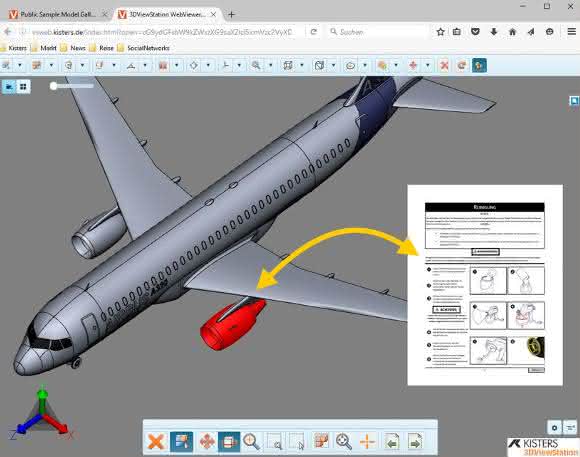Click the cleaning instructions document page preview
Image resolution: width=580 pixels, height=457 pixels.
tap(485, 285)
